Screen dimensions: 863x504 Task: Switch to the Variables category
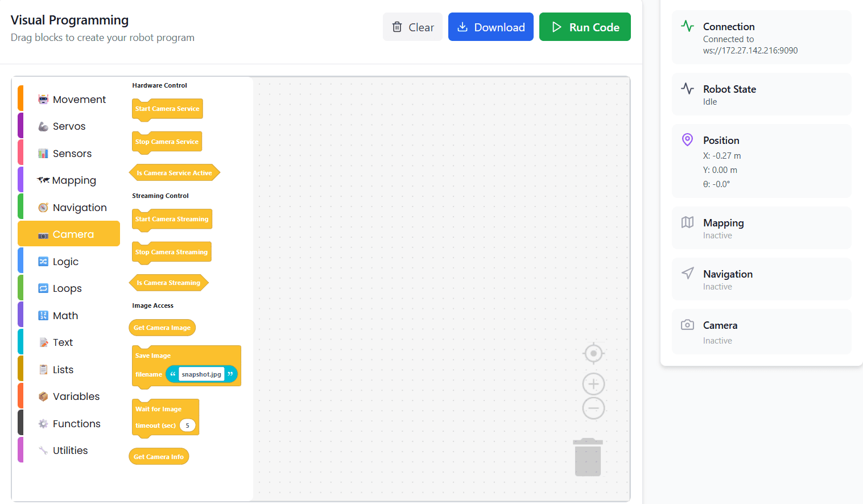point(76,396)
